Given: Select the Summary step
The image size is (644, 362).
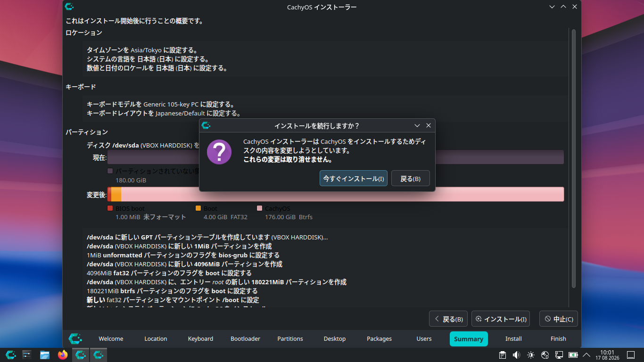Looking at the screenshot, I should tap(469, 339).
